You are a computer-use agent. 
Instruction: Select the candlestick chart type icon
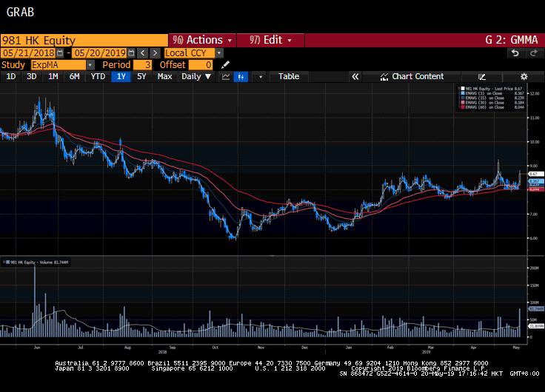[241, 76]
